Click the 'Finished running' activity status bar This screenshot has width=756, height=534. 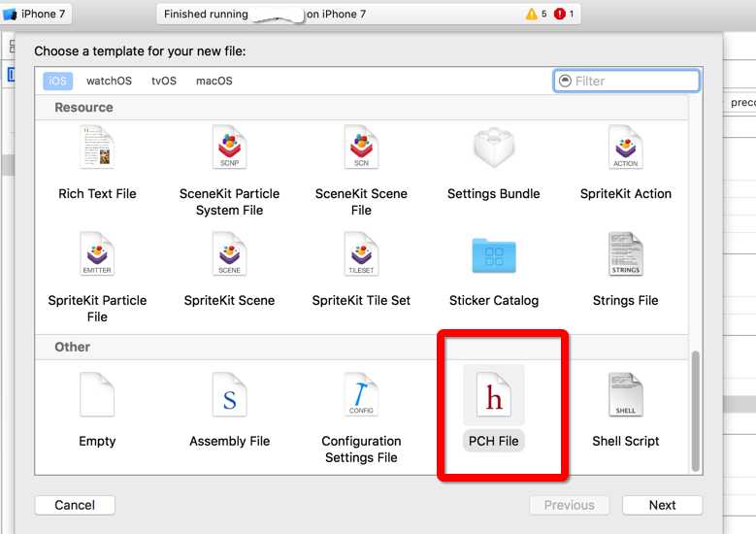pyautogui.click(x=369, y=14)
